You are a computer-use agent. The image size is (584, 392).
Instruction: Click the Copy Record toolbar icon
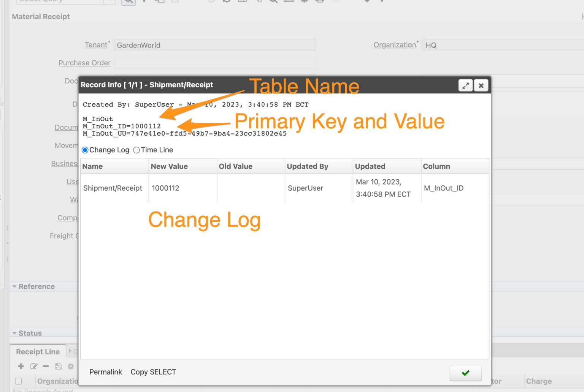point(159,1)
